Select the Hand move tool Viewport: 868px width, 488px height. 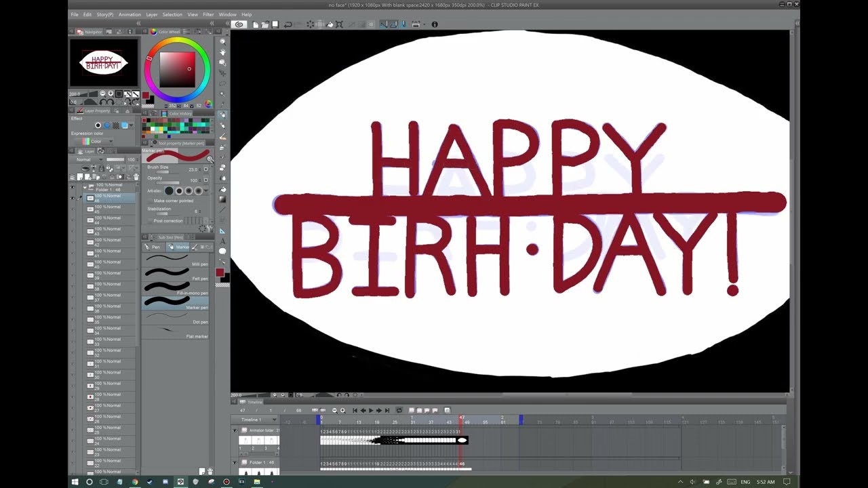point(222,52)
